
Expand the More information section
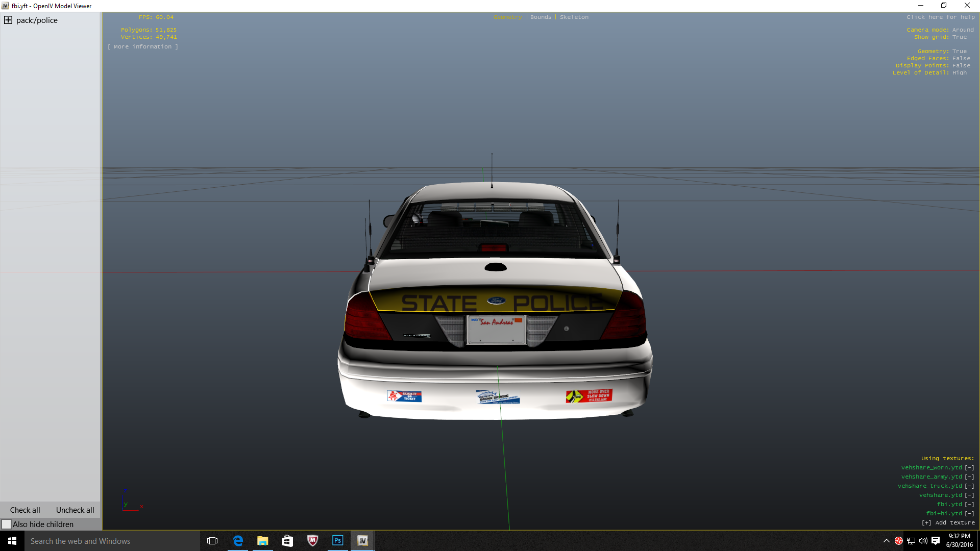(143, 47)
